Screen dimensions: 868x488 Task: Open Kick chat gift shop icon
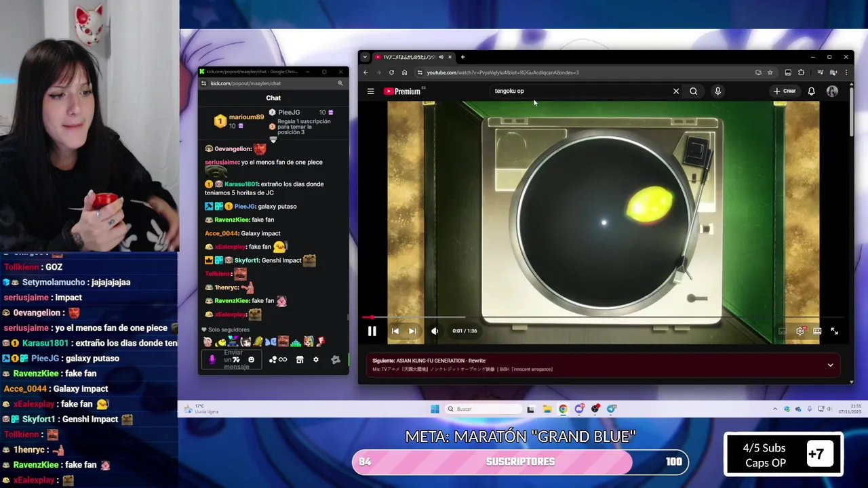(300, 359)
